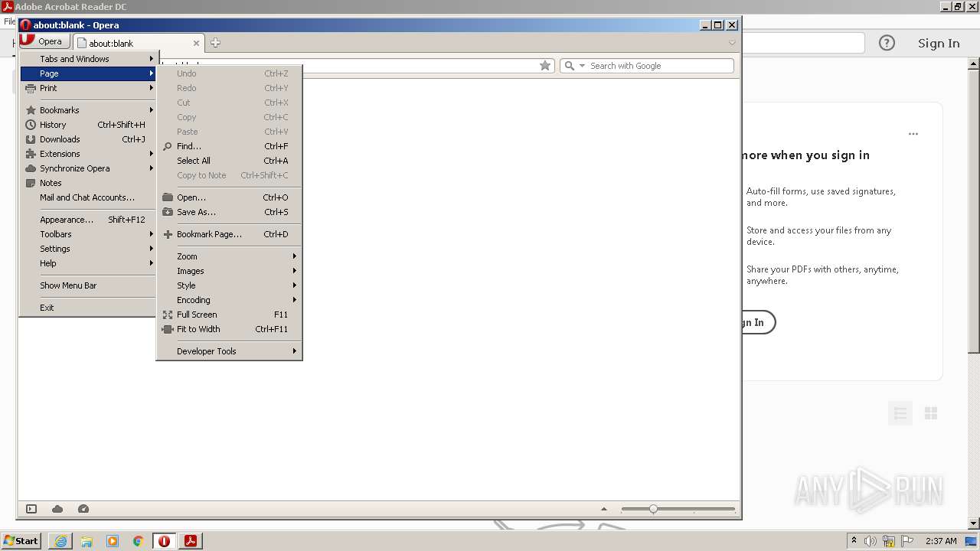Open Mail and Chat Accounts...
The image size is (980, 551).
[x=89, y=197]
